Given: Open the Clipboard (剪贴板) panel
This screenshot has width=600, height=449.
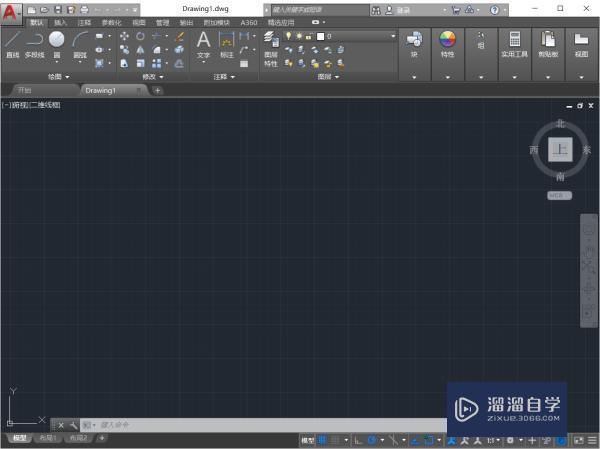Looking at the screenshot, I should pos(548,44).
